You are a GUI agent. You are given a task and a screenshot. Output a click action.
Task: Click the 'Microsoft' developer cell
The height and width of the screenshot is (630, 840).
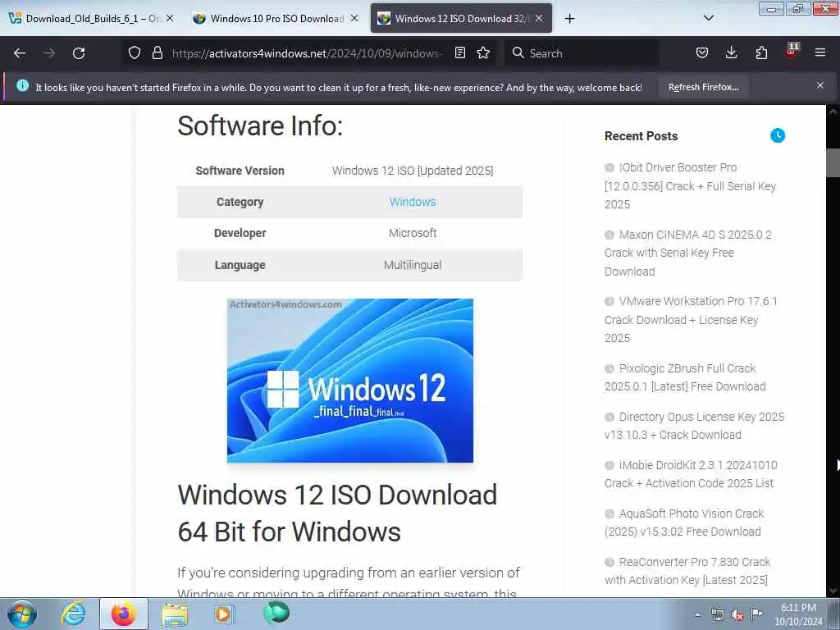(x=413, y=233)
